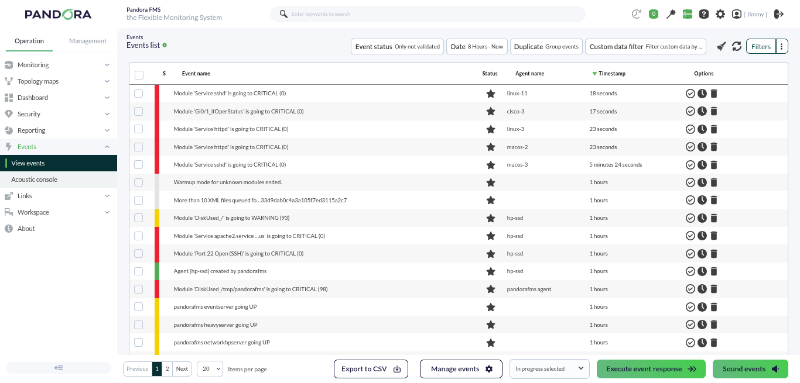Expand Topology maps section
This screenshot has height=383, width=800.
tap(58, 81)
